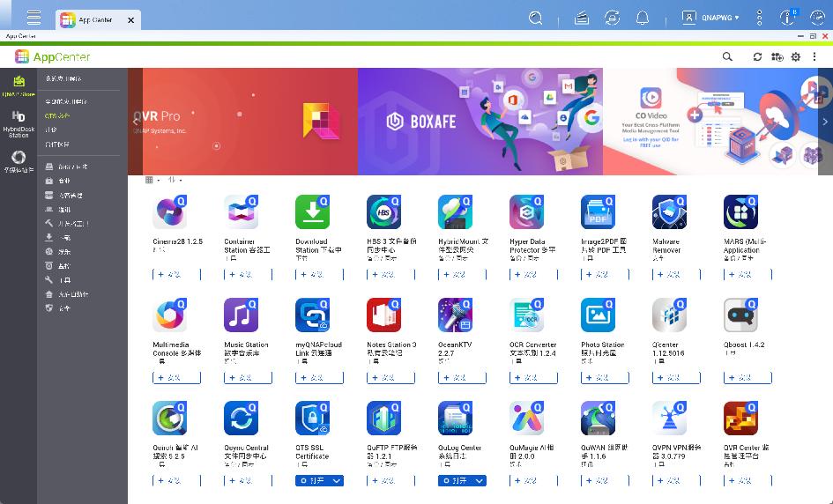This screenshot has width=833, height=504.
Task: Open the BOXAFE banner
Action: 480,121
